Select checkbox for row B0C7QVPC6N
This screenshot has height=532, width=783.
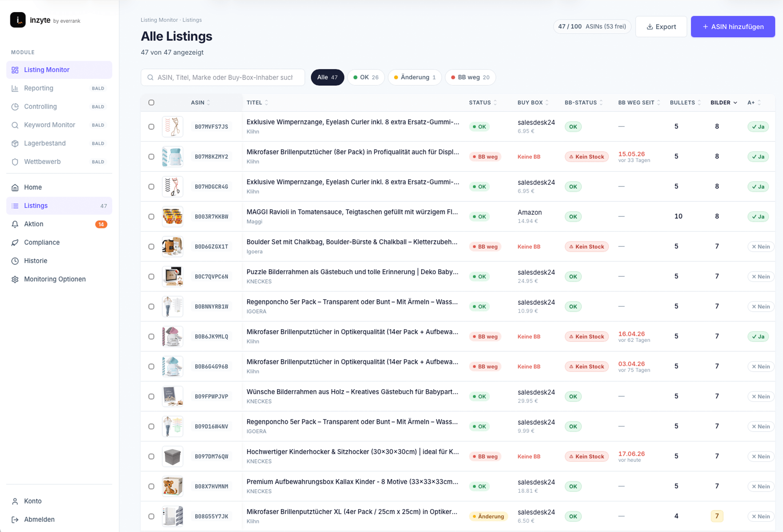(151, 276)
